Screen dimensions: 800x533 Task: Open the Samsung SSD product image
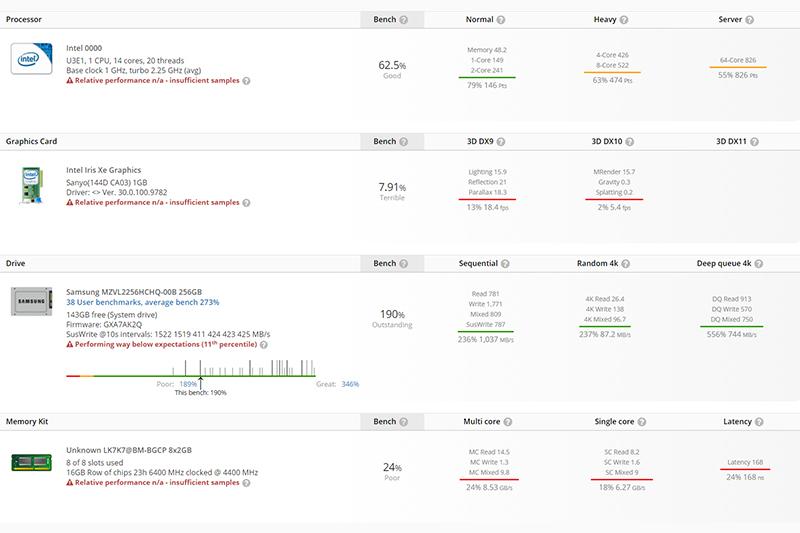click(31, 303)
